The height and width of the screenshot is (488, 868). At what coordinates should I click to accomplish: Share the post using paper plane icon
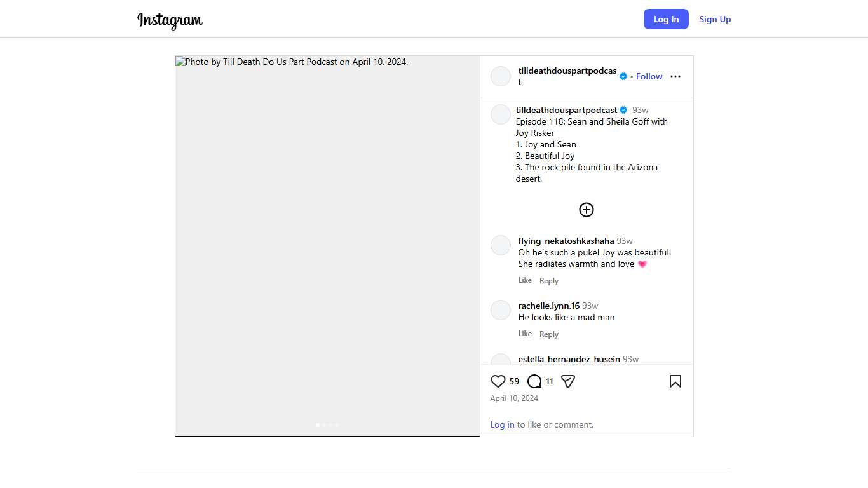[568, 381]
